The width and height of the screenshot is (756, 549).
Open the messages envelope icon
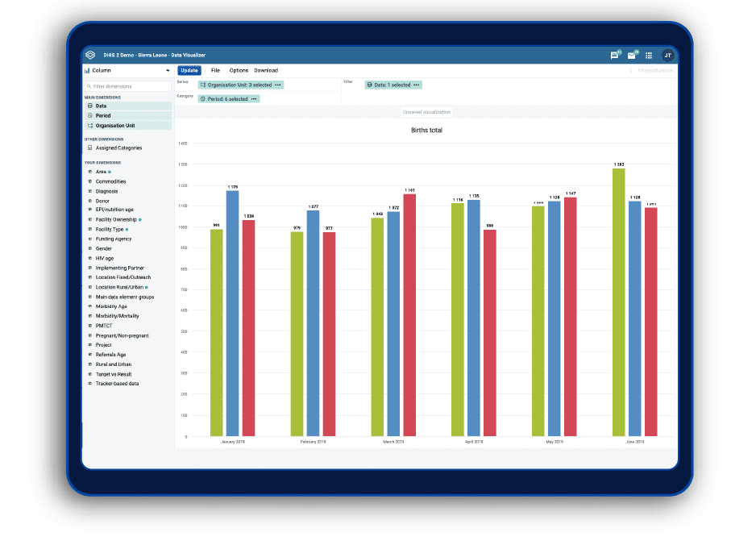[632, 56]
